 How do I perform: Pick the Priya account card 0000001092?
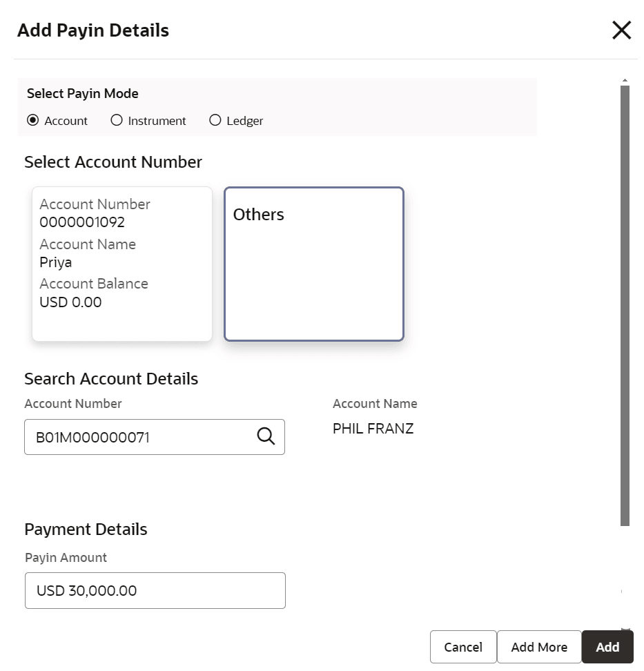click(x=122, y=264)
